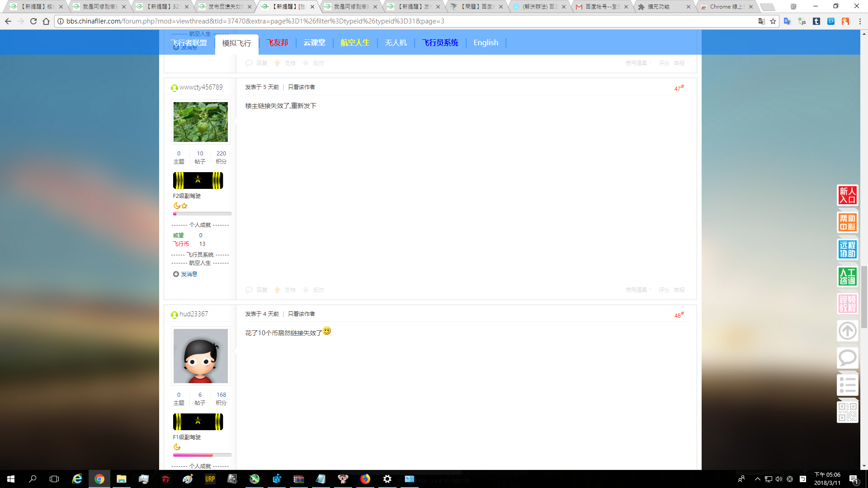Image resolution: width=868 pixels, height=488 pixels.
Task: Click wwwcty456789's plant avatar image
Action: pyautogui.click(x=201, y=122)
